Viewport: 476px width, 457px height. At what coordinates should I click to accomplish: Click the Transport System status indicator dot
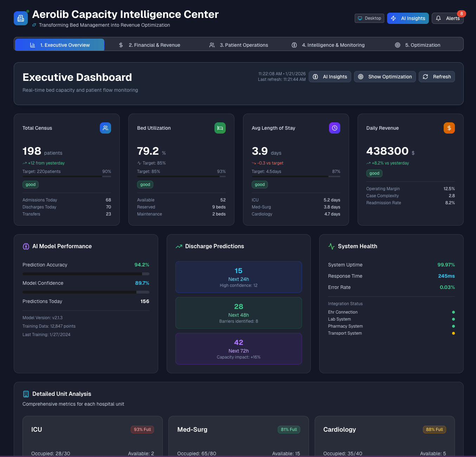click(454, 333)
